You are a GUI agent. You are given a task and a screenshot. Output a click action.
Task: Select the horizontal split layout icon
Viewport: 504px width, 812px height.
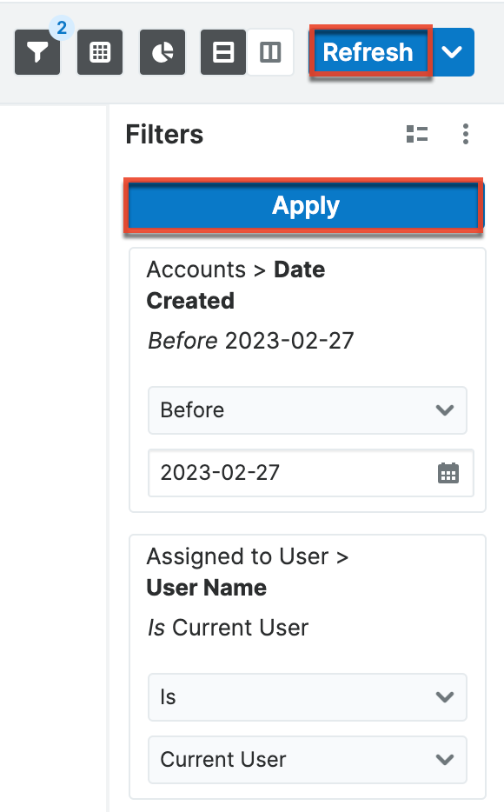click(x=224, y=52)
